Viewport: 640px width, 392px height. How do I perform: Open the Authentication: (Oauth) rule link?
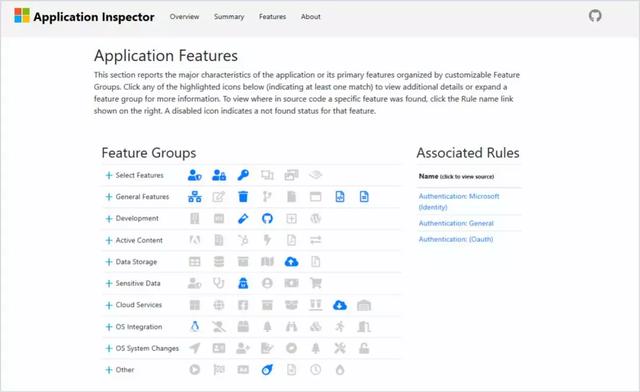coord(456,239)
